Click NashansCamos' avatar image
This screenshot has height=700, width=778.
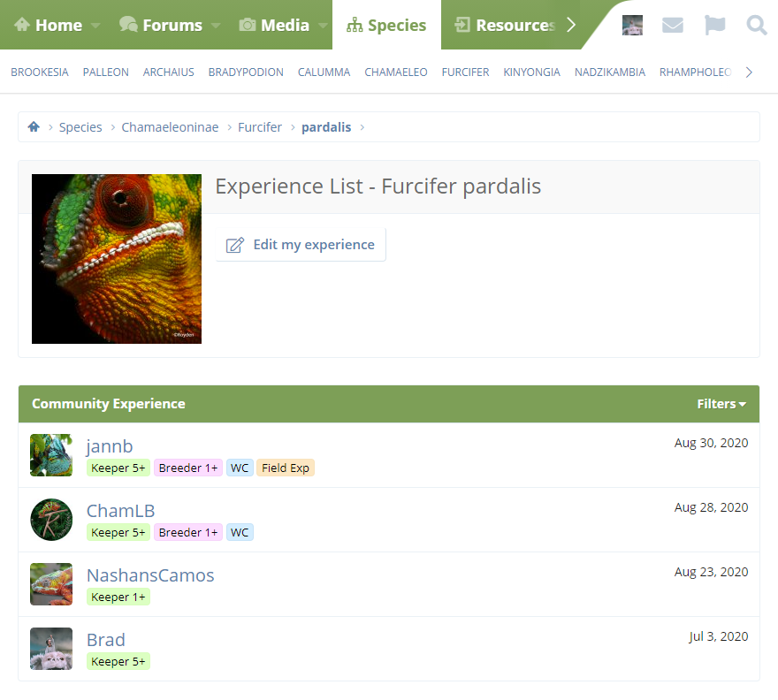point(51,584)
